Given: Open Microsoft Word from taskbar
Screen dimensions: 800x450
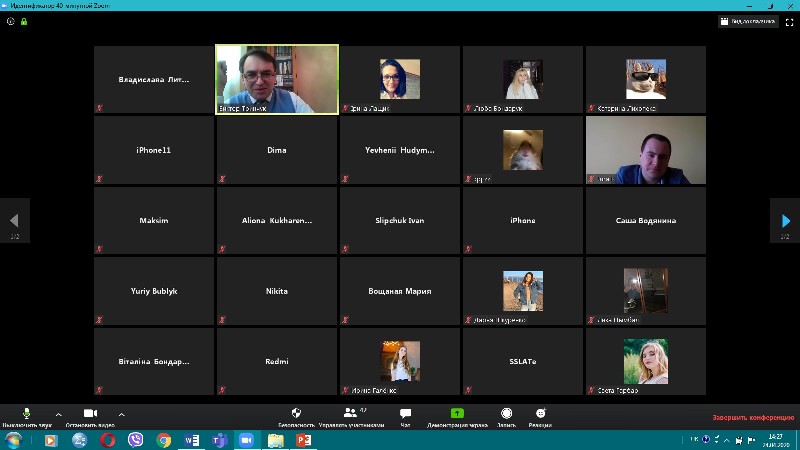Looking at the screenshot, I should point(192,440).
